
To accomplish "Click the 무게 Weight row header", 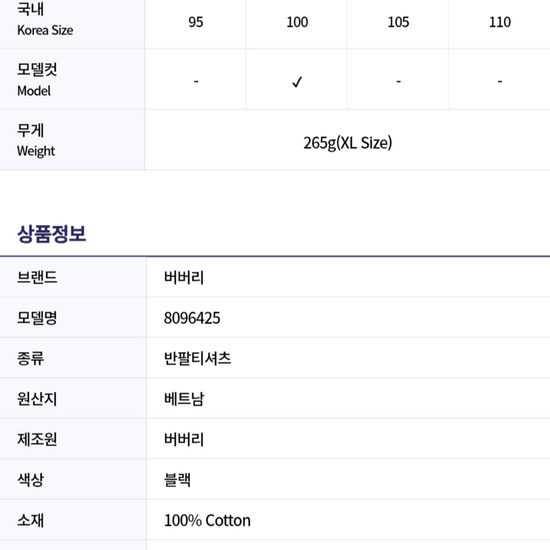I will tap(36, 140).
